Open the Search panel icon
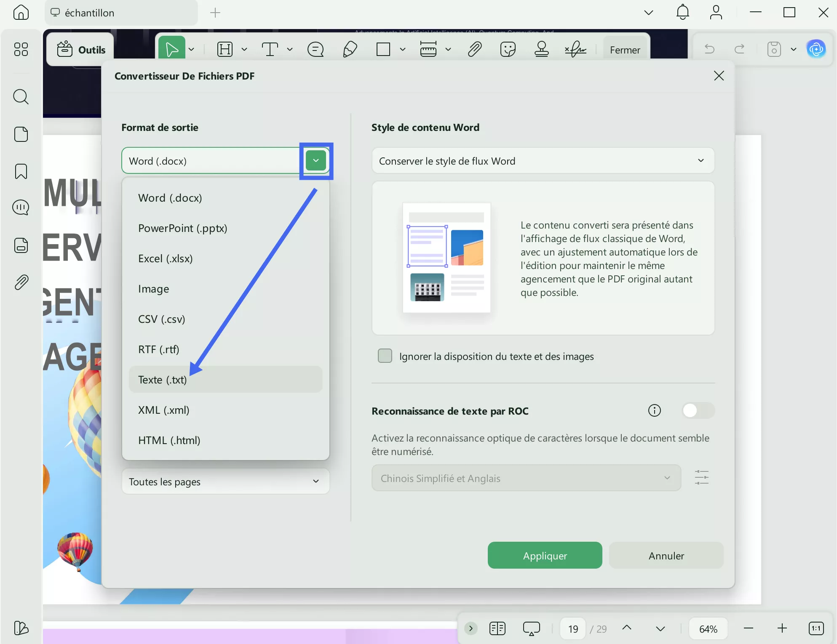837x644 pixels. point(21,97)
